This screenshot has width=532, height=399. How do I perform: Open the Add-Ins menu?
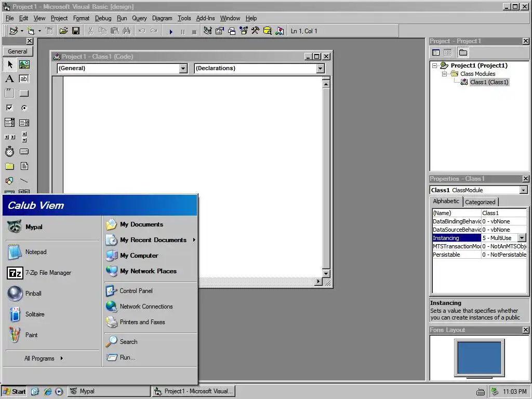[205, 18]
